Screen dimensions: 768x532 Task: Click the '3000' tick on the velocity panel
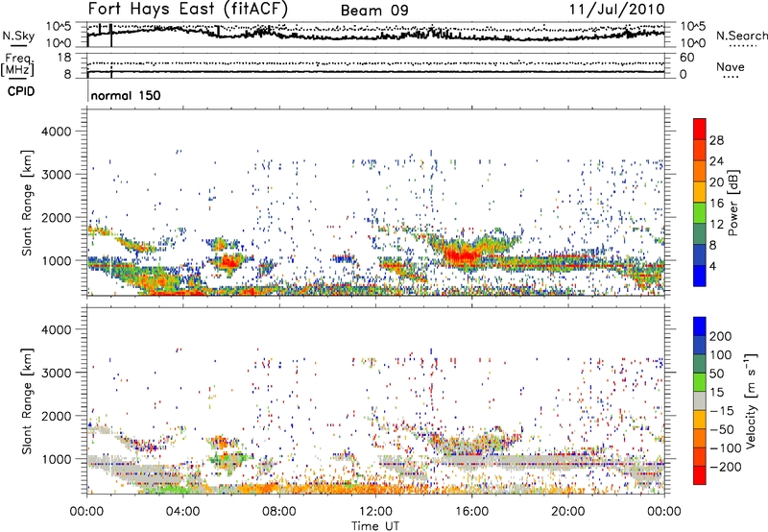click(x=56, y=373)
